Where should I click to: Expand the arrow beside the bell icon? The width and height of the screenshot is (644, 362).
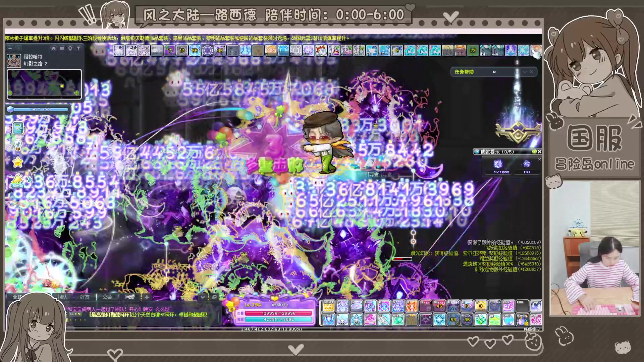(29, 180)
